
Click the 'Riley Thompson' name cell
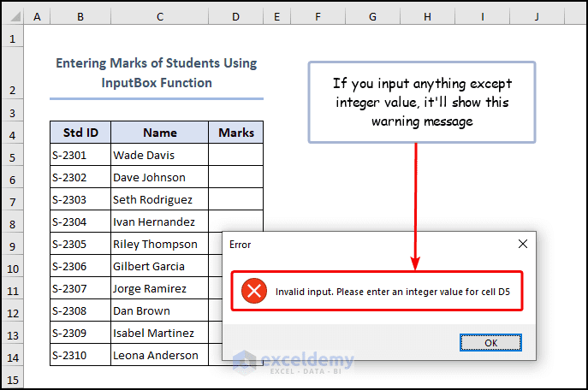pyautogui.click(x=160, y=244)
